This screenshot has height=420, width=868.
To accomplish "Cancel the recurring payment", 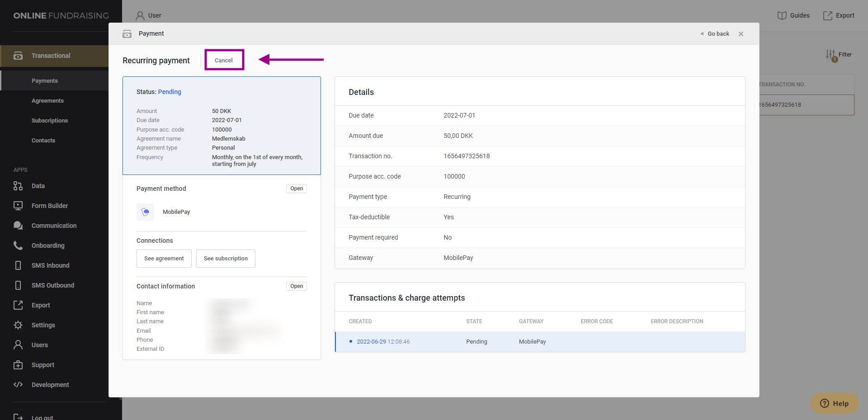I will [x=224, y=60].
